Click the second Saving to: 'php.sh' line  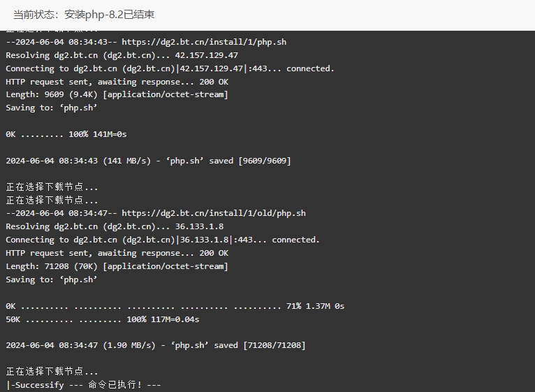[x=52, y=280]
